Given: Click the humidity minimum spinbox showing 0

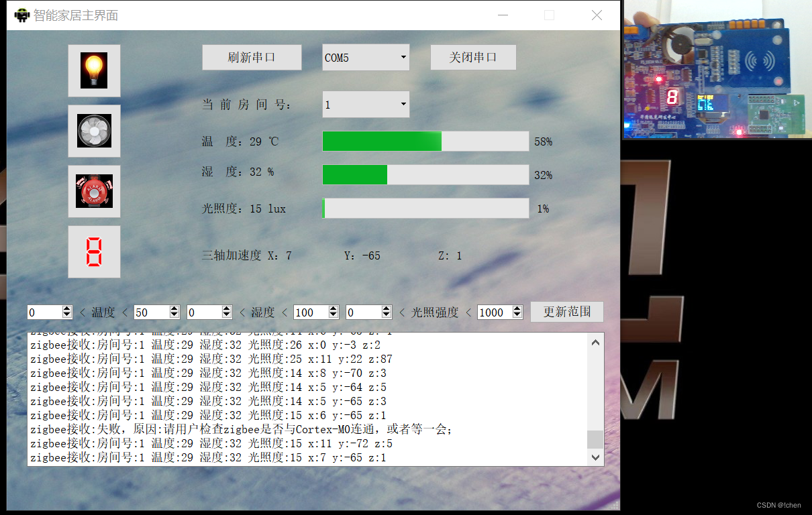Looking at the screenshot, I should tap(209, 312).
